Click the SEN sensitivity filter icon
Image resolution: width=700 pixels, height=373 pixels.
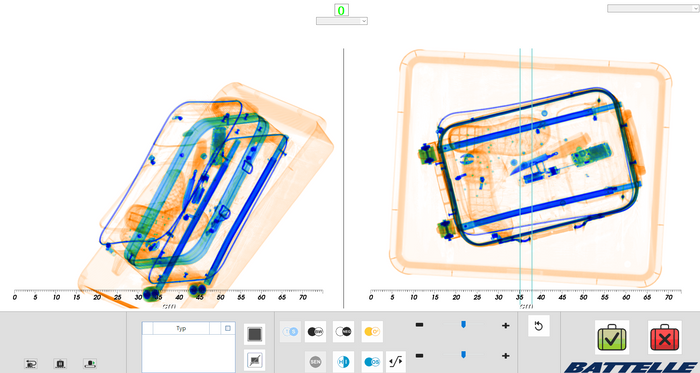coord(315,361)
